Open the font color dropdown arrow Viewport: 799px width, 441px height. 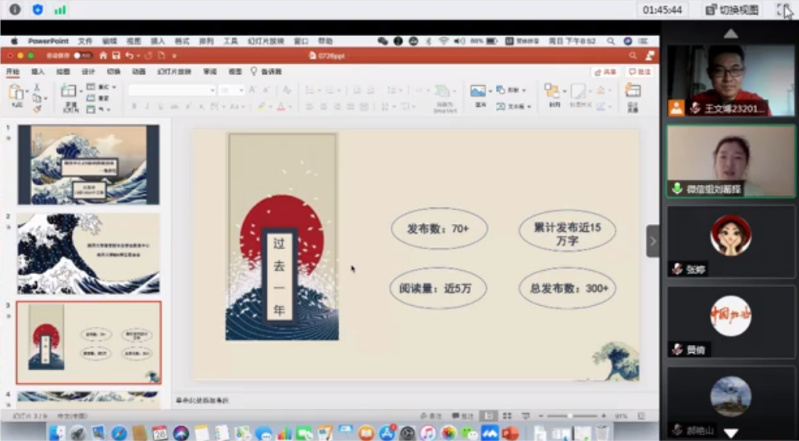point(290,107)
